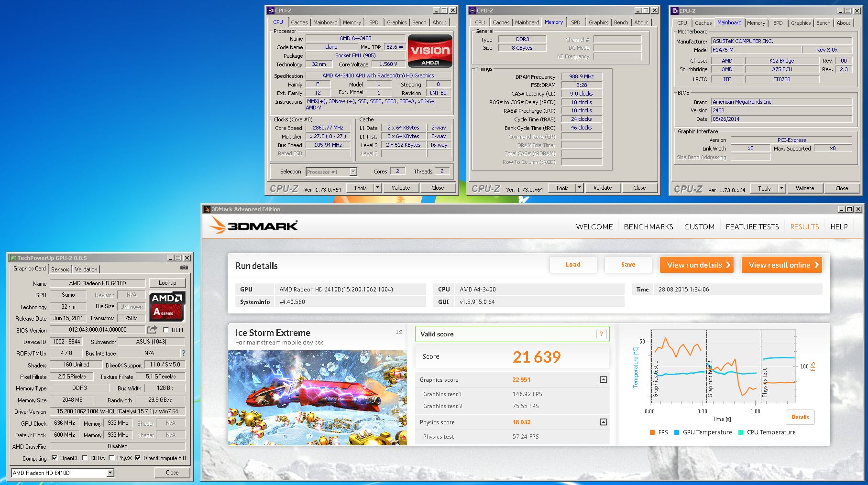Click the Load button in Run details
This screenshot has width=868, height=485.
573,265
